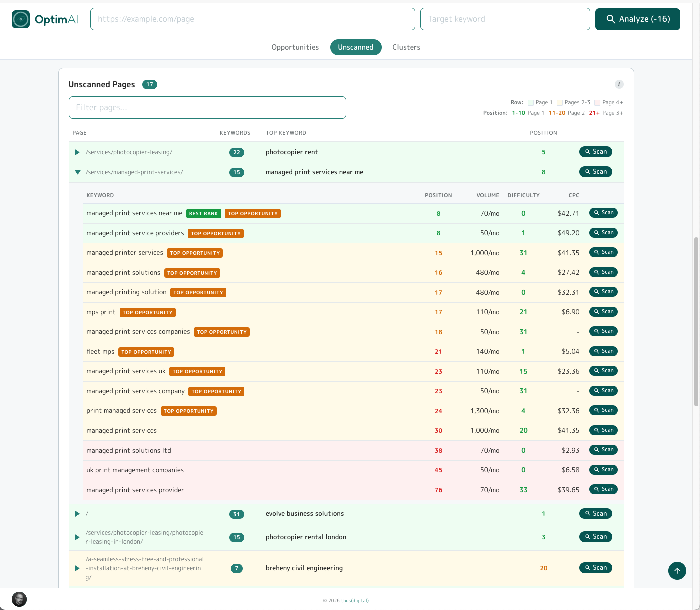The height and width of the screenshot is (610, 700).
Task: Scan the breheny civil engineering page
Action: click(x=596, y=568)
